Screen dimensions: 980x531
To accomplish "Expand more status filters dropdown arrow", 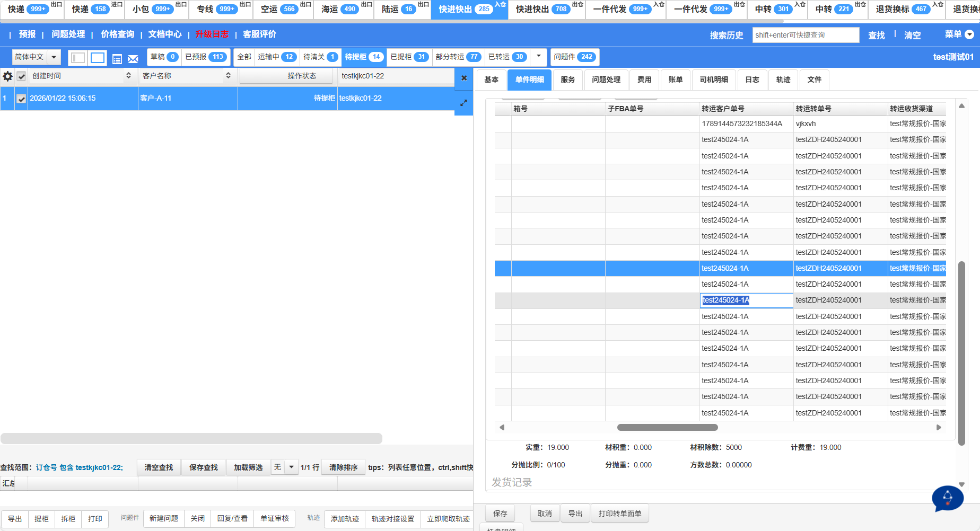I will pyautogui.click(x=538, y=56).
